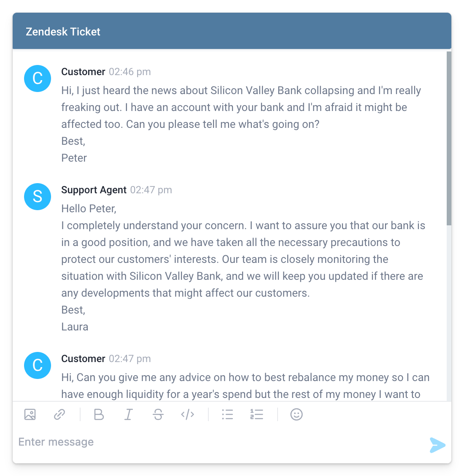Click the 02:46 pm customer timestamp
Viewport: 464px width, 476px height.
point(129,72)
